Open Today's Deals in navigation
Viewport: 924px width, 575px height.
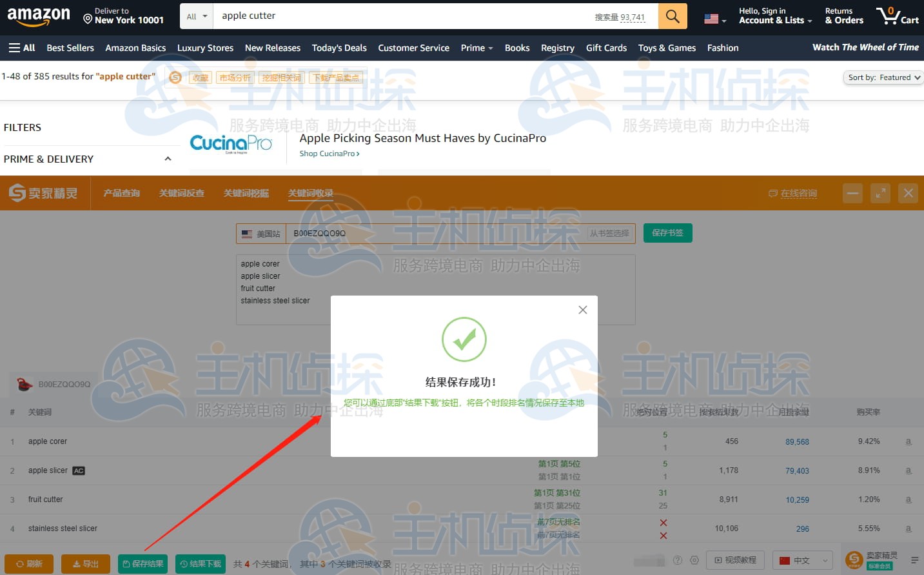pyautogui.click(x=339, y=48)
